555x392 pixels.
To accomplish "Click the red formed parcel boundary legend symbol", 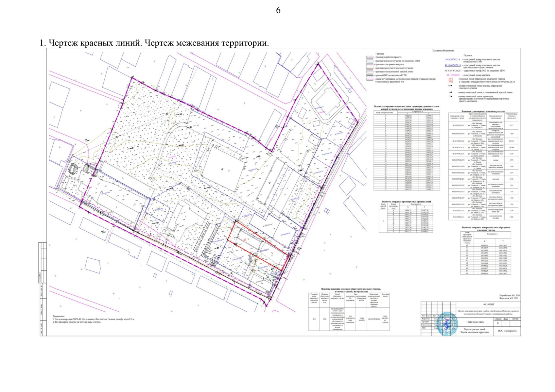I will click(370, 68).
